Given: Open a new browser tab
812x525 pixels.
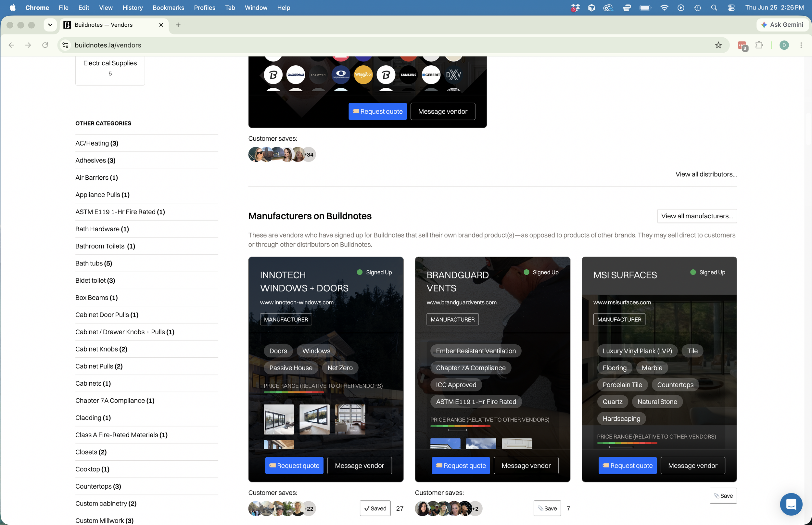Looking at the screenshot, I should pos(178,25).
